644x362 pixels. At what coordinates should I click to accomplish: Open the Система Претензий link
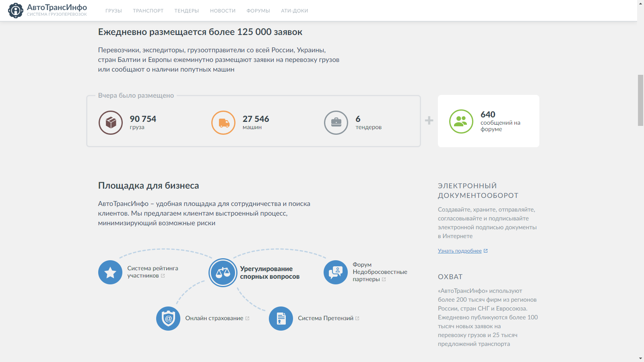(326, 318)
